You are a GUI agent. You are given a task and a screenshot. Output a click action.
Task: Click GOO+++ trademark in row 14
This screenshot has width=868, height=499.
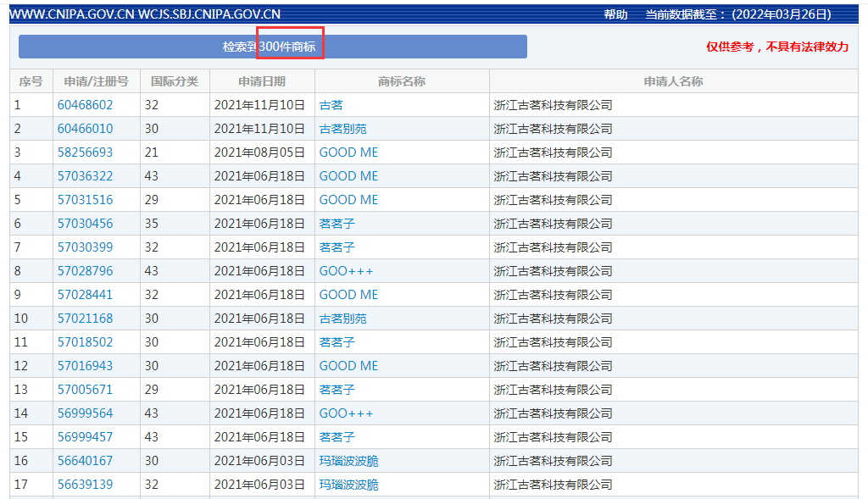pos(347,413)
